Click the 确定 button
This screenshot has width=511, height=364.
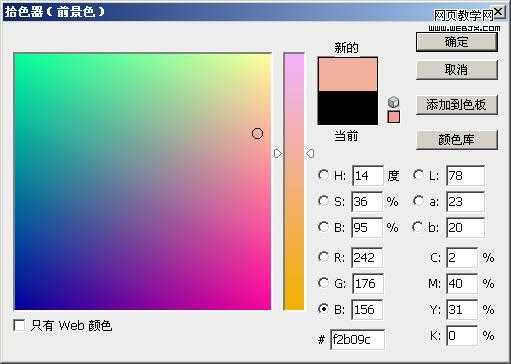457,42
